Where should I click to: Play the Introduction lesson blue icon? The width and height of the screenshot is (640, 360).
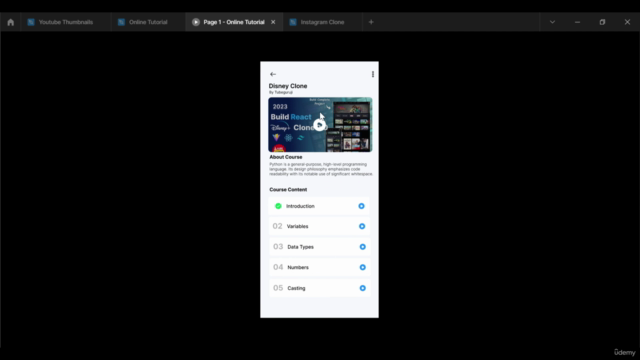pos(361,206)
